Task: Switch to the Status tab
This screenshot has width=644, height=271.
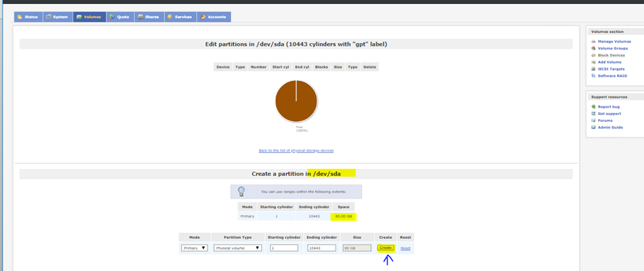Action: 28,17
